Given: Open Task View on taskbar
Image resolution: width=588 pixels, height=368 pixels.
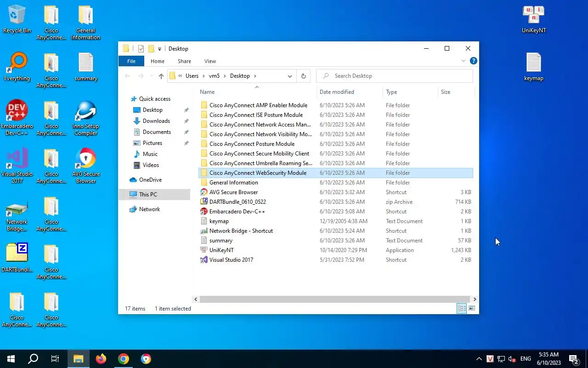Looking at the screenshot, I should (55, 359).
